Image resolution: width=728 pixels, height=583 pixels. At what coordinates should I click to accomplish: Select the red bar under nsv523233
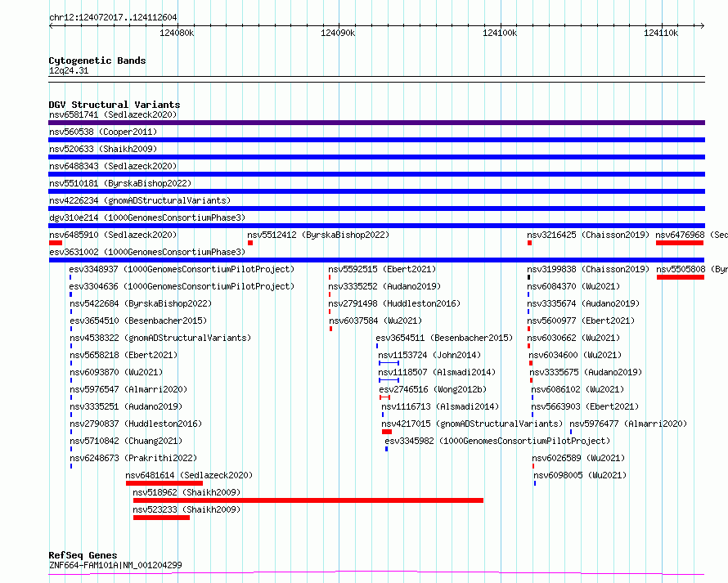[162, 518]
